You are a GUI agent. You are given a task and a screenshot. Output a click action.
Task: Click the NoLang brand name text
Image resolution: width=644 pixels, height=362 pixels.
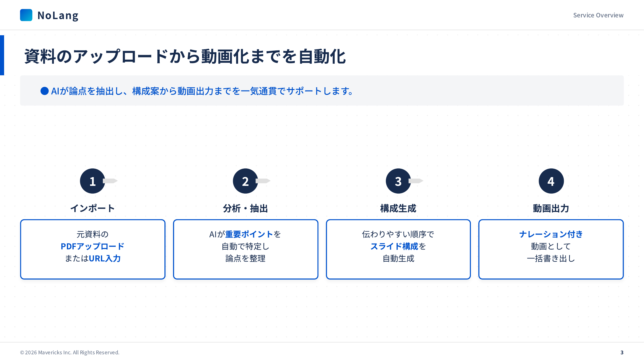58,15
